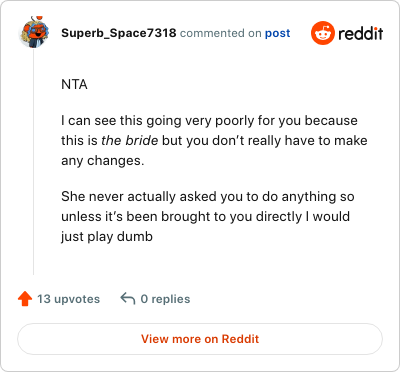Image resolution: width=400 pixels, height=372 pixels.
Task: Click the orange upvote arrow icon
Action: [25, 299]
